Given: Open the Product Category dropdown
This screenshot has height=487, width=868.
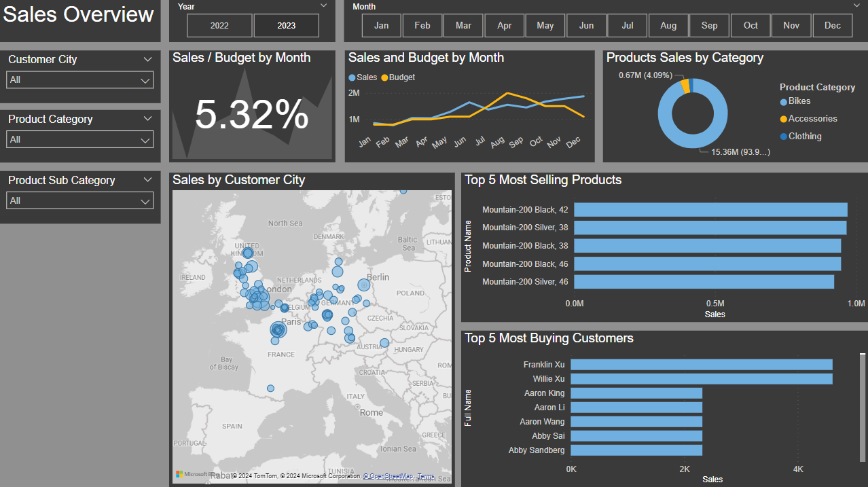Looking at the screenshot, I should point(80,140).
